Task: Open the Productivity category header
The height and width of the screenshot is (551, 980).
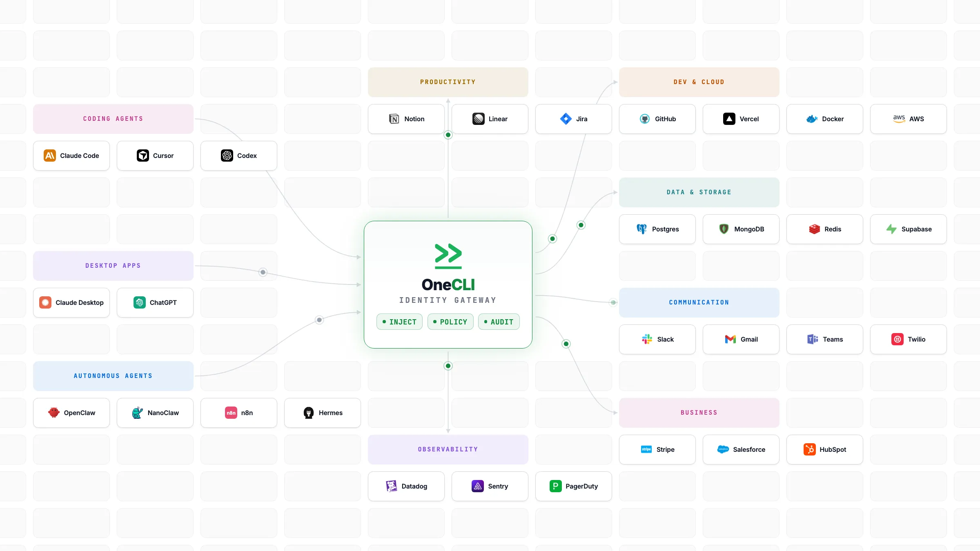Action: 448,82
